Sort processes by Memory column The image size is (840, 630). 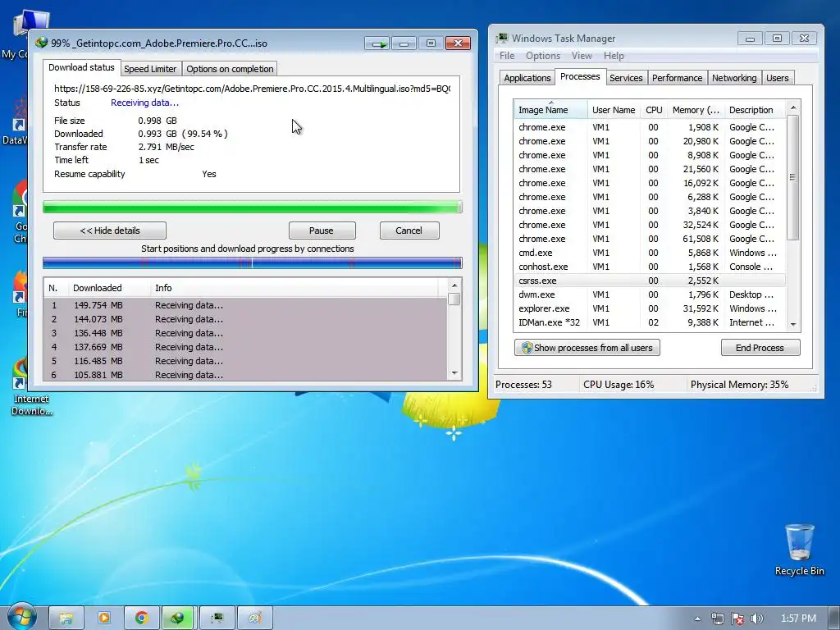(696, 110)
